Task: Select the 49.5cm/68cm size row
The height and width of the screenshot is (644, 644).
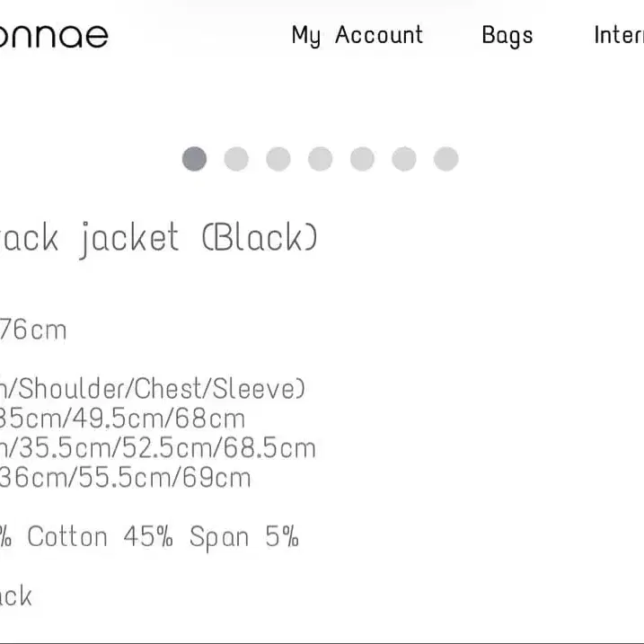Action: click(x=122, y=419)
